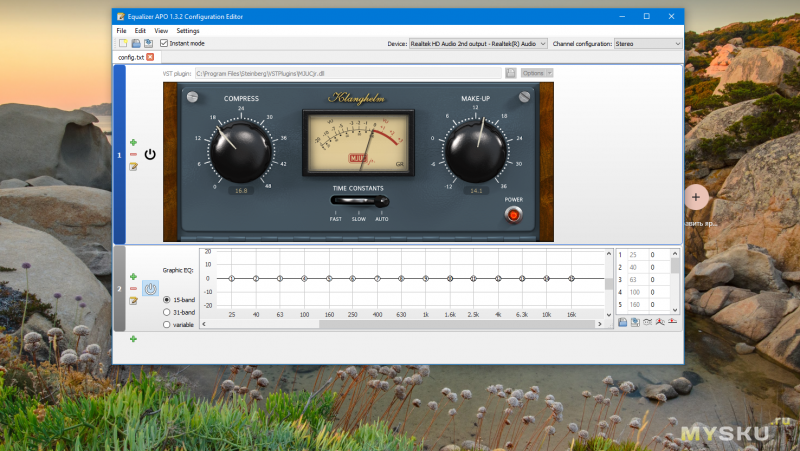Remove Graphic EQ row 2 with red minus
Screen dimensions: 800x451
click(133, 289)
